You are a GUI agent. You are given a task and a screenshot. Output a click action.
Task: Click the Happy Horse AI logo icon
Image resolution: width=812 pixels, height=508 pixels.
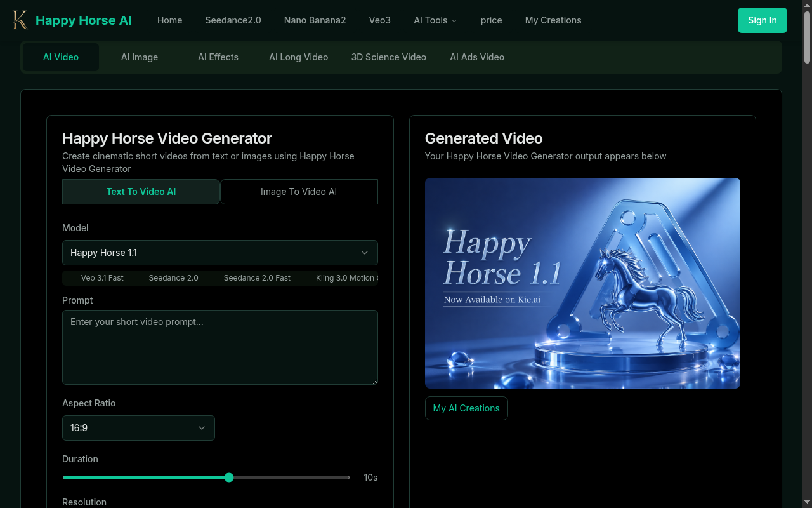[x=20, y=20]
